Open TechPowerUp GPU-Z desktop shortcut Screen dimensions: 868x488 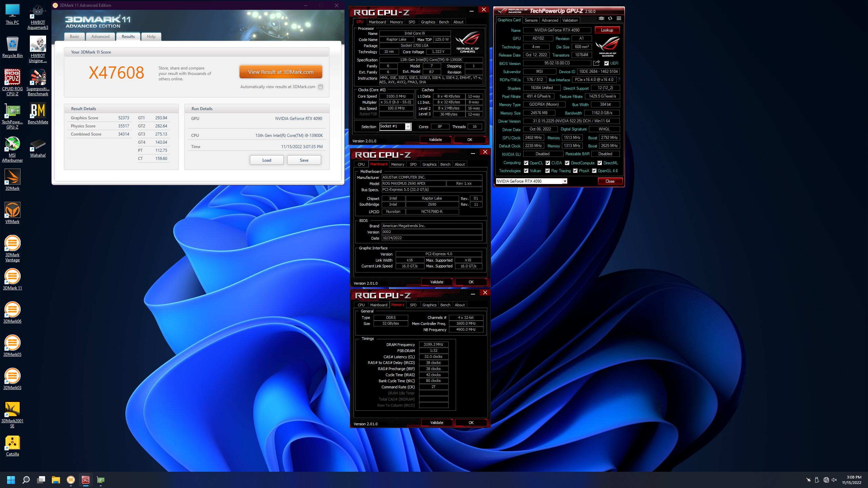(x=13, y=116)
